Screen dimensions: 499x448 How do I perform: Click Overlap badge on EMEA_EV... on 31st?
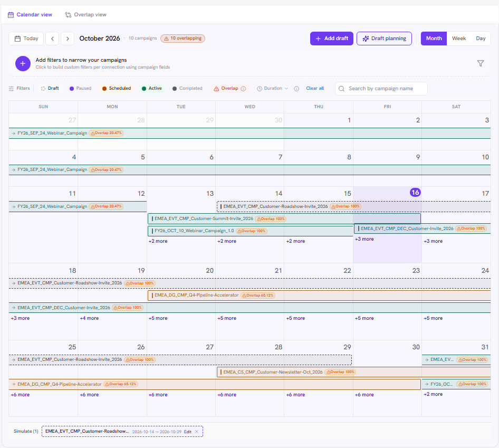point(472,360)
